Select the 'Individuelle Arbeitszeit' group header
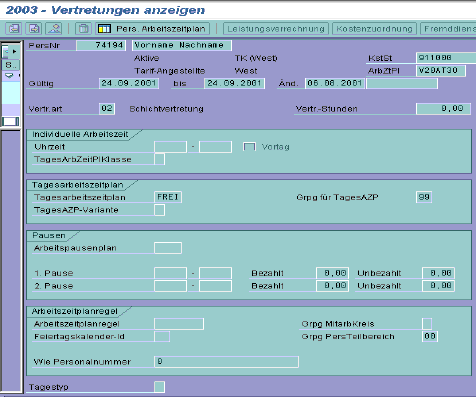476x397 pixels. click(80, 134)
